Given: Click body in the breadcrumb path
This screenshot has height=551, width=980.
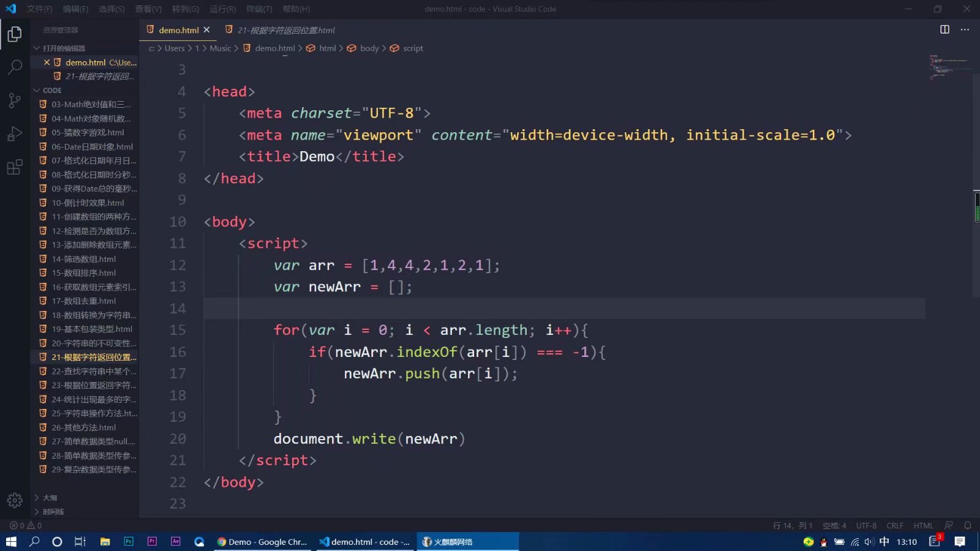Looking at the screenshot, I should 369,48.
